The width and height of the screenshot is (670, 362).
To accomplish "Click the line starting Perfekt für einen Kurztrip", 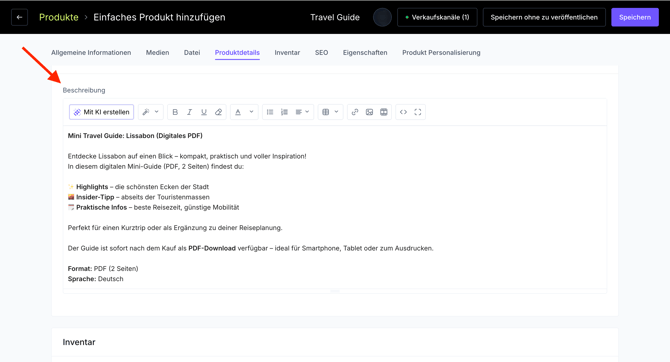I will pos(175,228).
